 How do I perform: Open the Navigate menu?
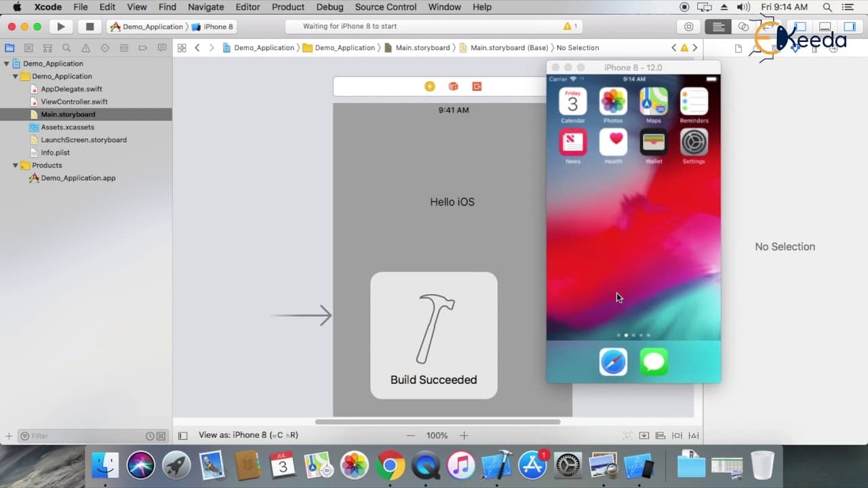tap(205, 7)
